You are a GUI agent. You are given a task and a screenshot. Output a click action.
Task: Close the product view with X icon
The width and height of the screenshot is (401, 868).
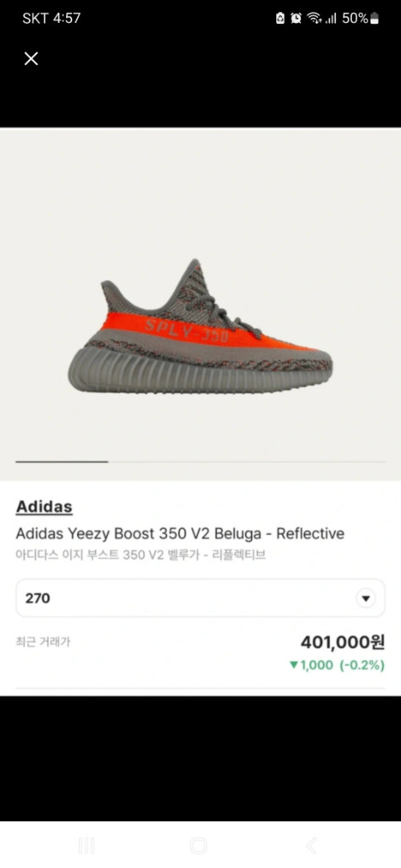click(31, 58)
